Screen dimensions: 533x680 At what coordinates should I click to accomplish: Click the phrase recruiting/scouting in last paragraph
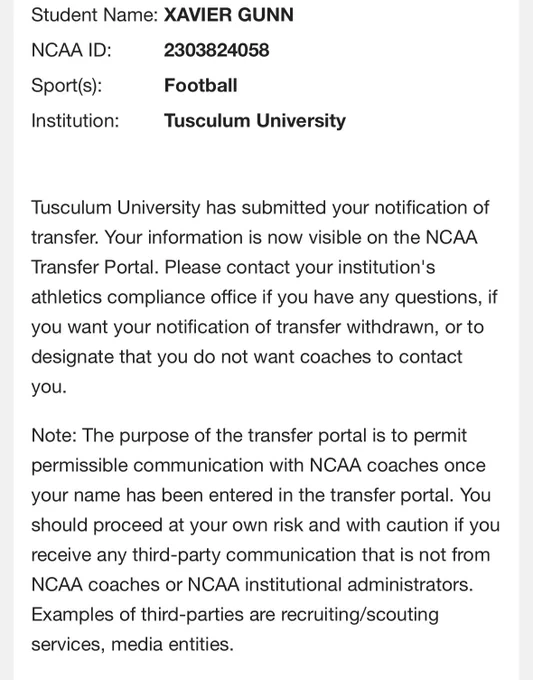point(360,615)
